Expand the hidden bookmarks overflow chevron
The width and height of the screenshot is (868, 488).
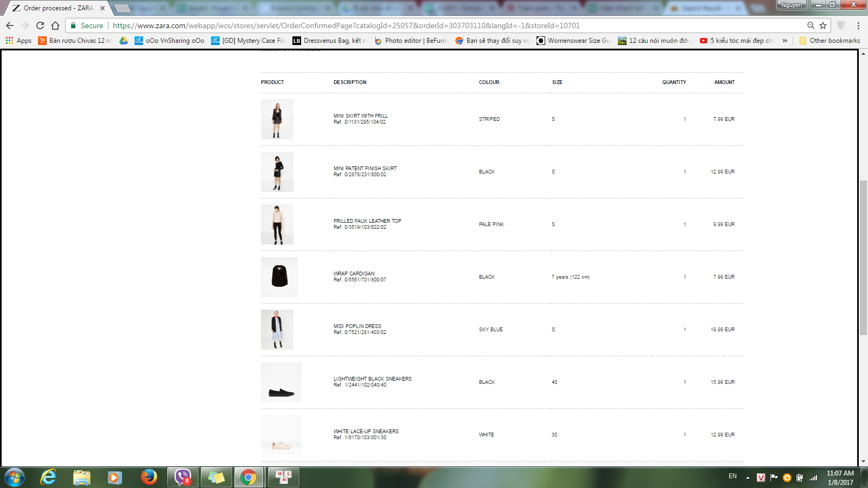pyautogui.click(x=784, y=41)
